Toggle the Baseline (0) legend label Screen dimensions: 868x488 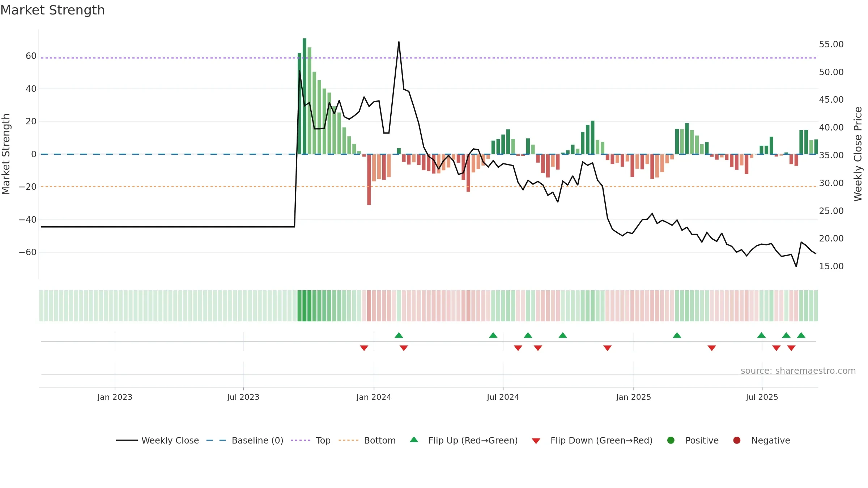pos(258,440)
